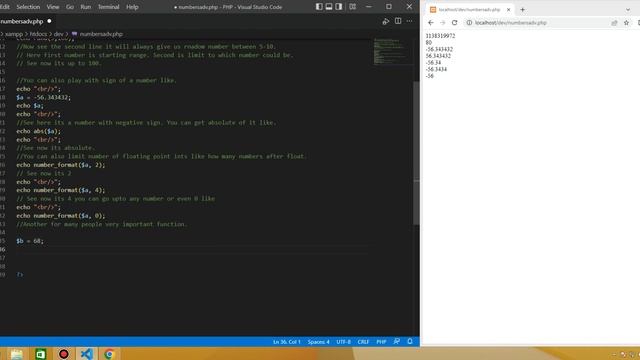This screenshot has width=640, height=360.
Task: Open the editor More Actions ellipsis
Action: pos(409,21)
